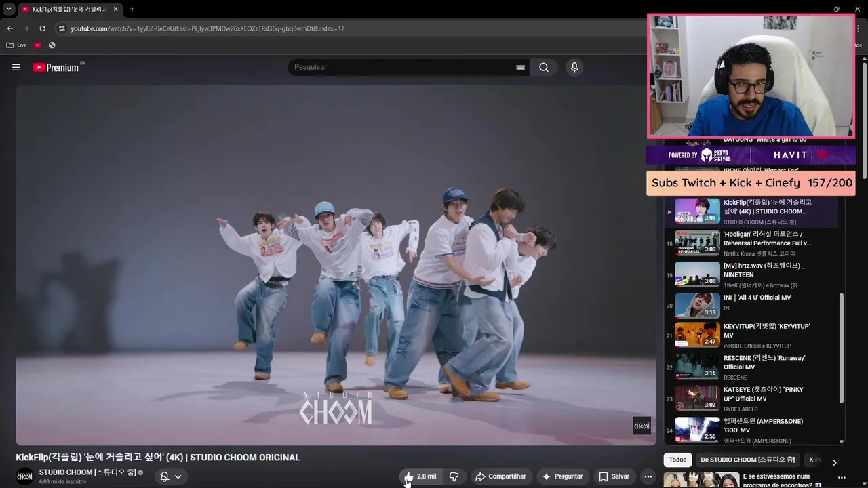Run search with the magnifying glass button
The height and width of the screenshot is (488, 868).
pyautogui.click(x=544, y=67)
